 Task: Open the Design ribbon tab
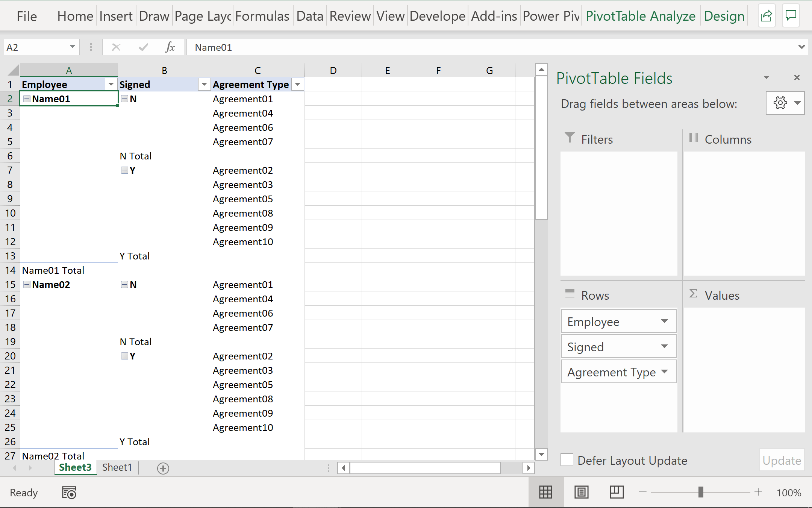click(724, 16)
